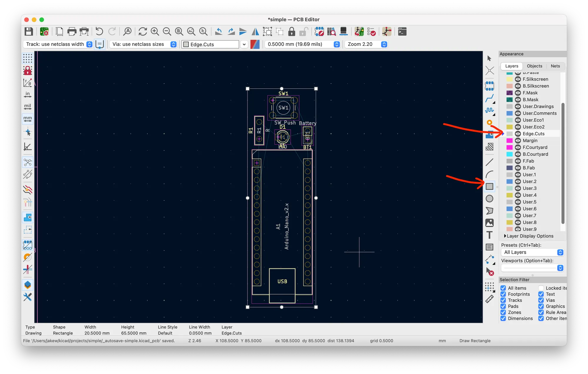Click the Refresh view icon

tap(143, 31)
